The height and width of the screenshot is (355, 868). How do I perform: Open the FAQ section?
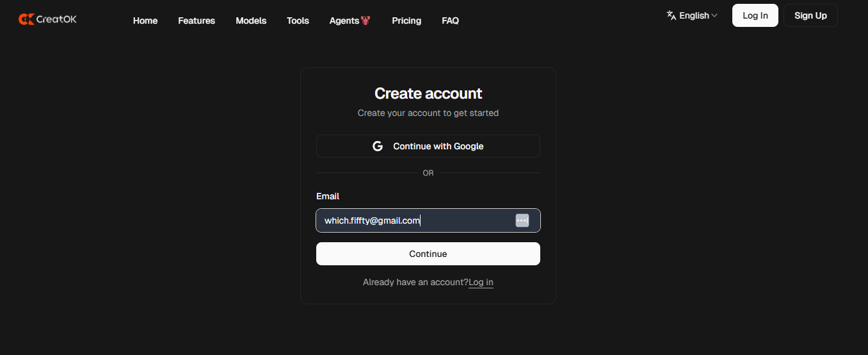(450, 21)
